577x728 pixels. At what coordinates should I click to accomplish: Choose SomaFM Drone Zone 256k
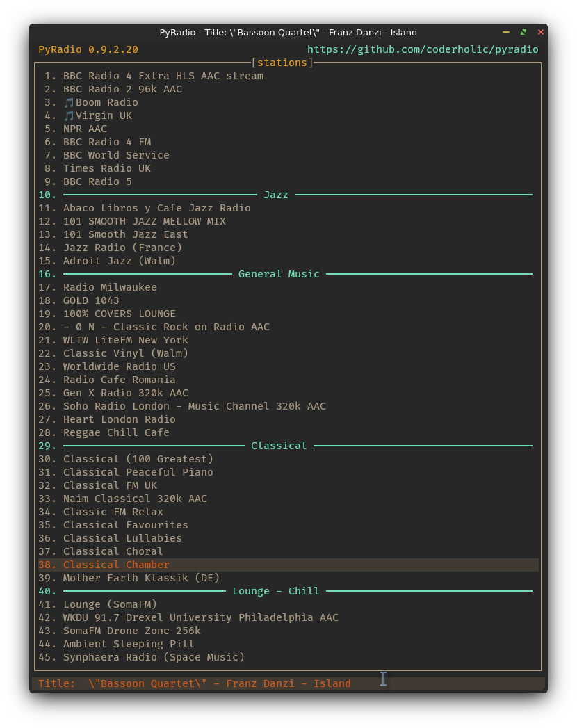pyautogui.click(x=132, y=631)
